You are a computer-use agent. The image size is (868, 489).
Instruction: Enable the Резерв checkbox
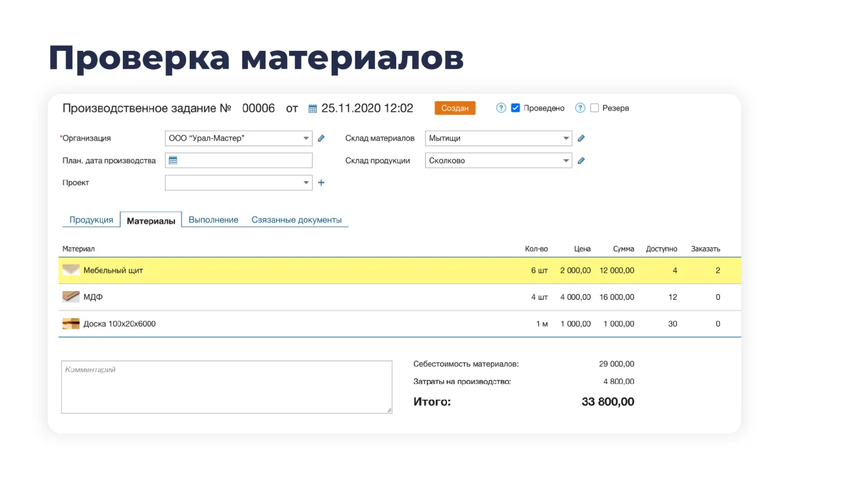point(595,108)
